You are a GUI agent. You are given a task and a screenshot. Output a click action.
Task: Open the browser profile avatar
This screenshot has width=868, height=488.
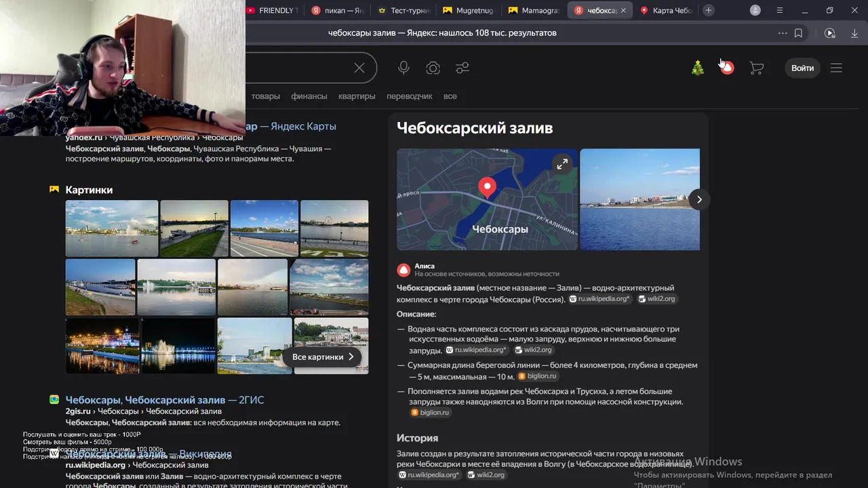755,10
